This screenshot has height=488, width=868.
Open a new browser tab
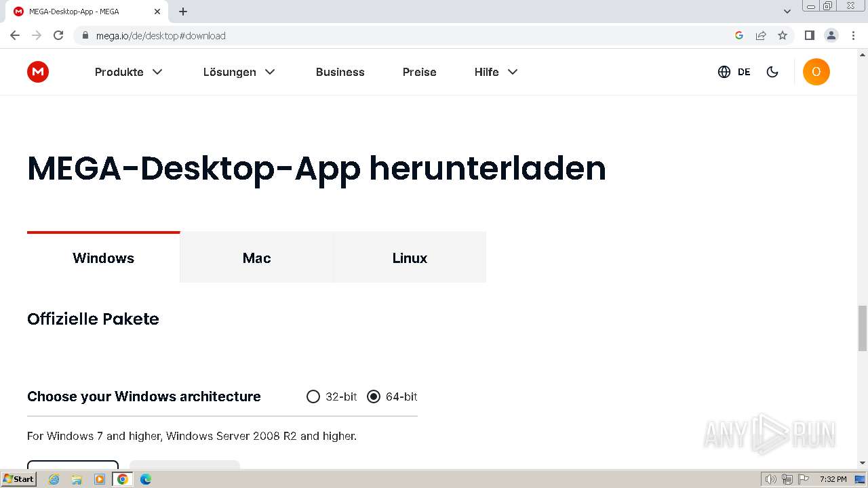[183, 12]
